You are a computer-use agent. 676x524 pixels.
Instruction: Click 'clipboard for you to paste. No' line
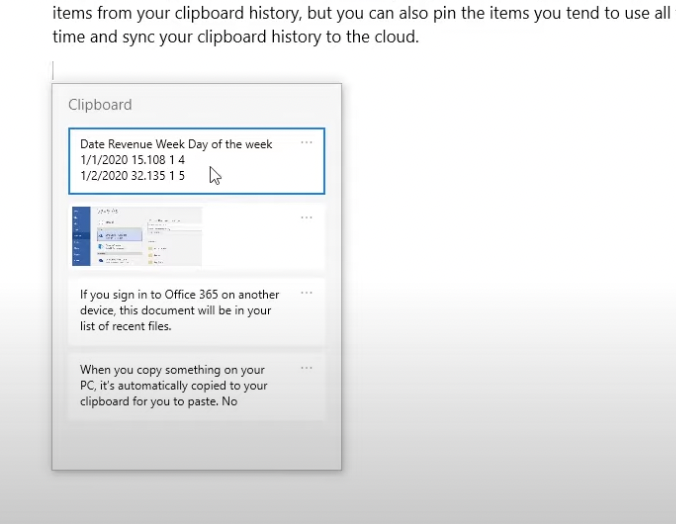pos(158,402)
